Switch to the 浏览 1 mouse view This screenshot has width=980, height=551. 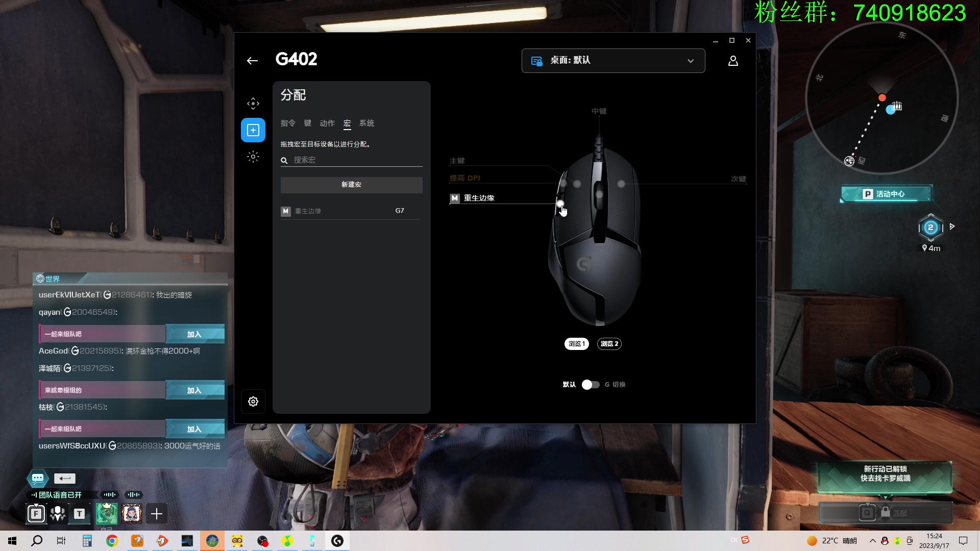[x=577, y=344]
